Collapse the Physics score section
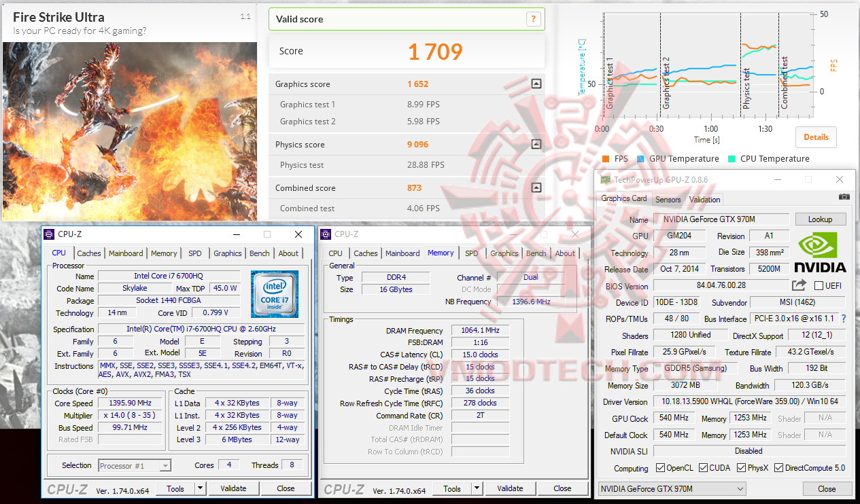 click(536, 145)
